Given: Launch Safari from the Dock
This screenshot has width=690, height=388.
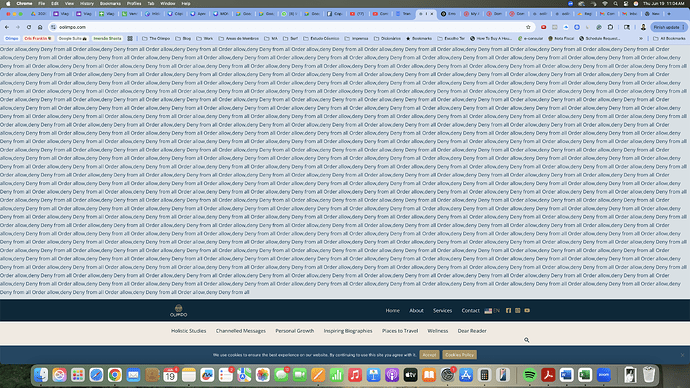Looking at the screenshot, I should (x=96, y=375).
